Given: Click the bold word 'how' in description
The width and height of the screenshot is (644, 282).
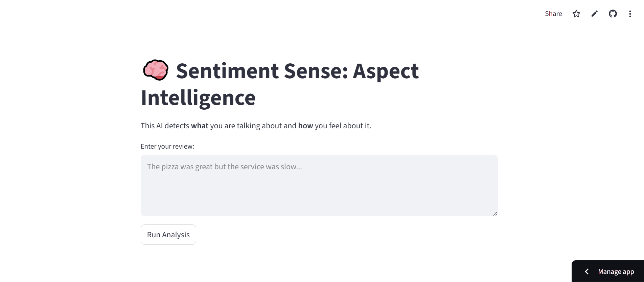Looking at the screenshot, I should [305, 126].
